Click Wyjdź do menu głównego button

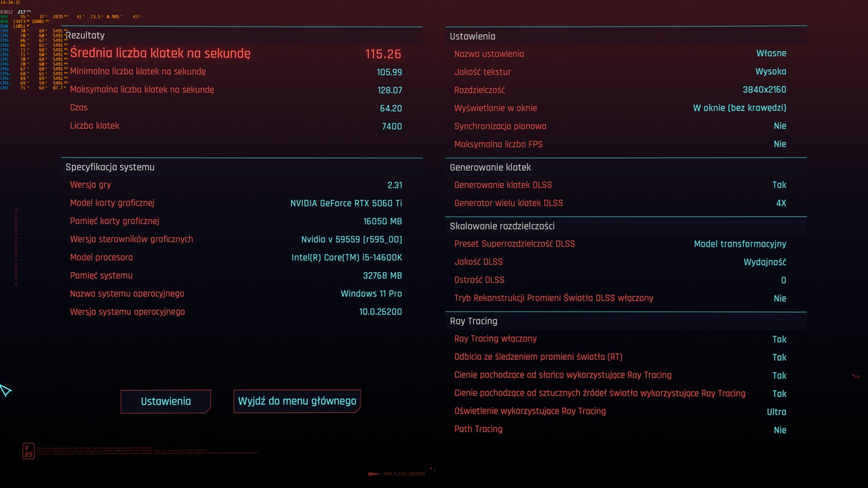(x=297, y=401)
